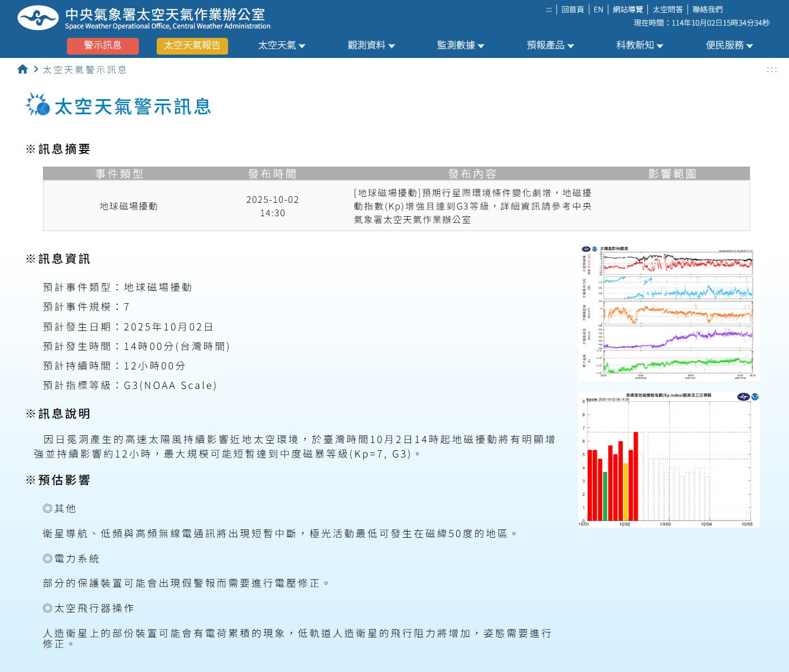
Task: Click the top-bar accesskey dots icon
Action: click(x=549, y=9)
